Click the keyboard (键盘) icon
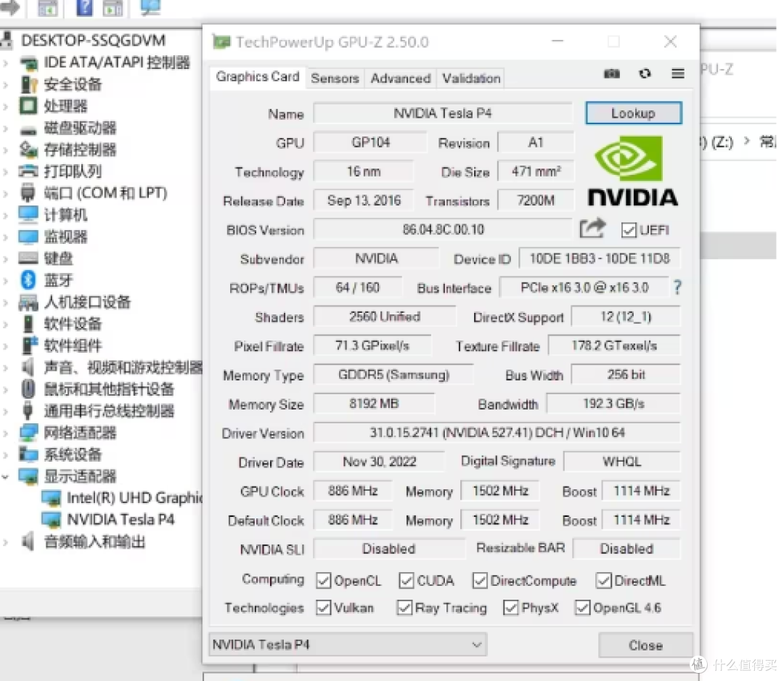The height and width of the screenshot is (681, 784). tap(28, 258)
